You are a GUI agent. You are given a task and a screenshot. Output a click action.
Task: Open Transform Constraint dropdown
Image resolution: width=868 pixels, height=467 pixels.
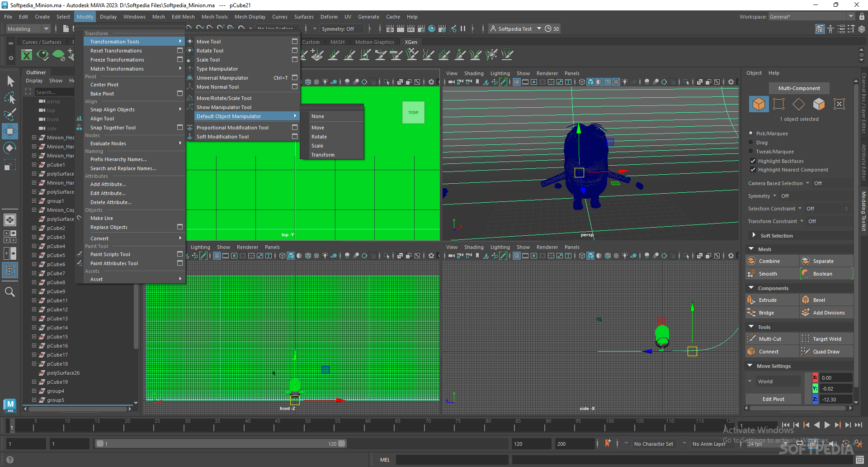pyautogui.click(x=802, y=221)
